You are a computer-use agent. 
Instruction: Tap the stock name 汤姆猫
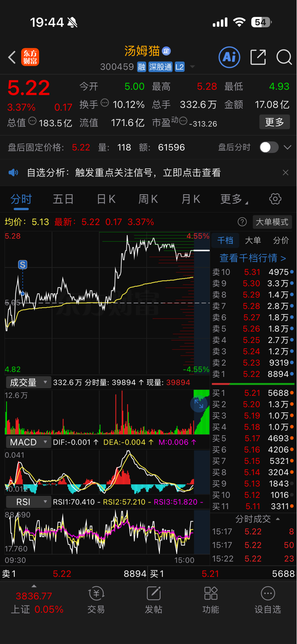[x=142, y=51]
